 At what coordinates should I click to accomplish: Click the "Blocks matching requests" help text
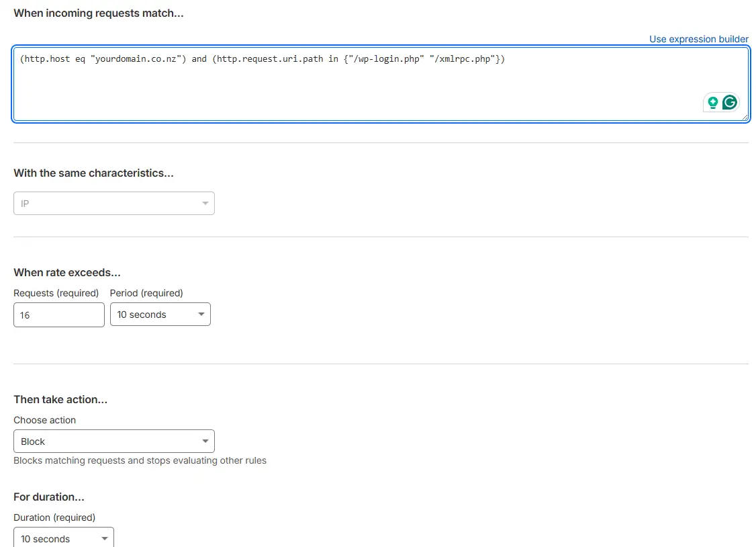[140, 461]
